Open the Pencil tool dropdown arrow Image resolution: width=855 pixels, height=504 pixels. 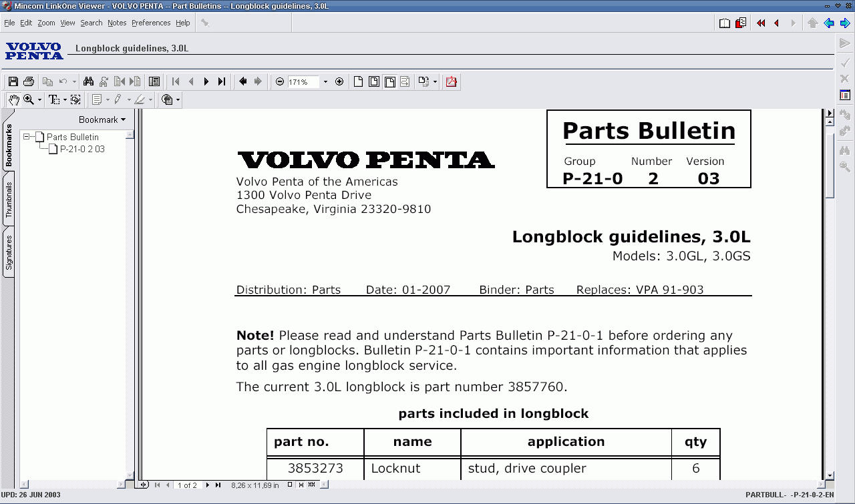pyautogui.click(x=129, y=99)
